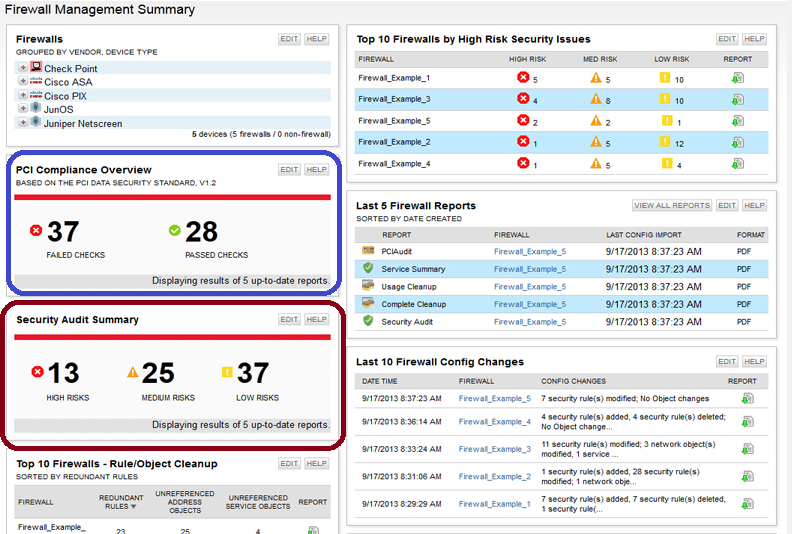Open report for the 8:33:24 AM config change
This screenshot has width=792, height=534.
(x=748, y=449)
